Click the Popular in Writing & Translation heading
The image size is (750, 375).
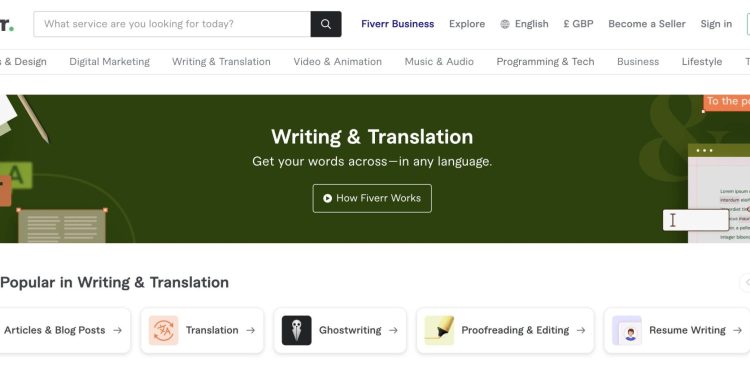click(114, 282)
